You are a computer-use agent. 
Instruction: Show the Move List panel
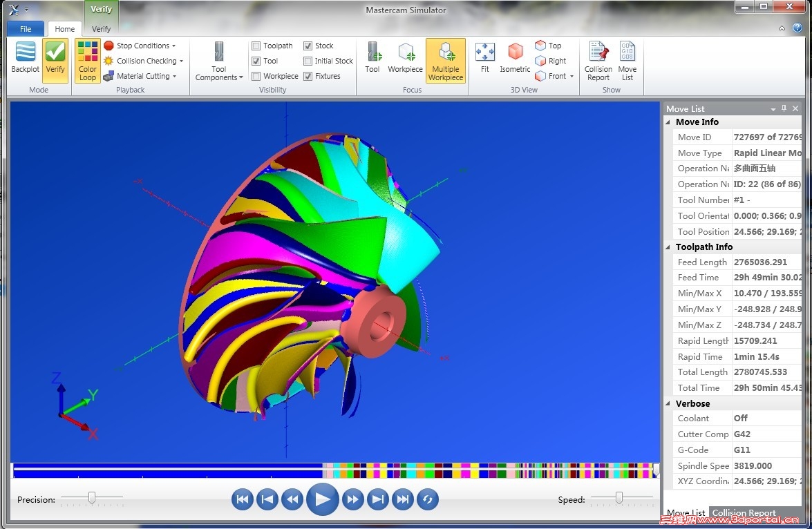pyautogui.click(x=627, y=61)
